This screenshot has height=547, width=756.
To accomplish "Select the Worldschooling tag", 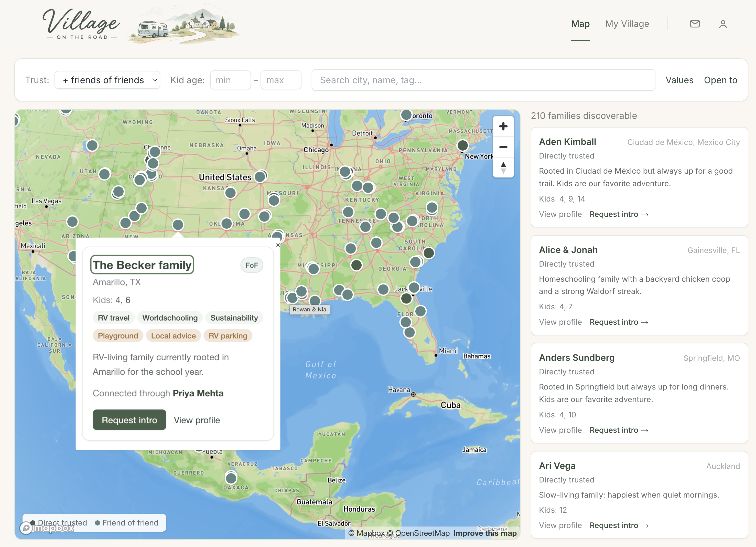I will coord(170,318).
